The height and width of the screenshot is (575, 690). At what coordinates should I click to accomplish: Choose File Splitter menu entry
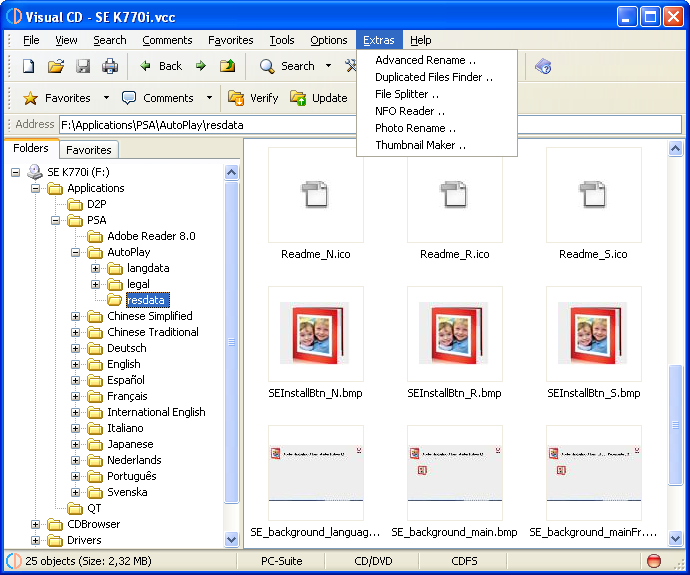click(x=437, y=94)
